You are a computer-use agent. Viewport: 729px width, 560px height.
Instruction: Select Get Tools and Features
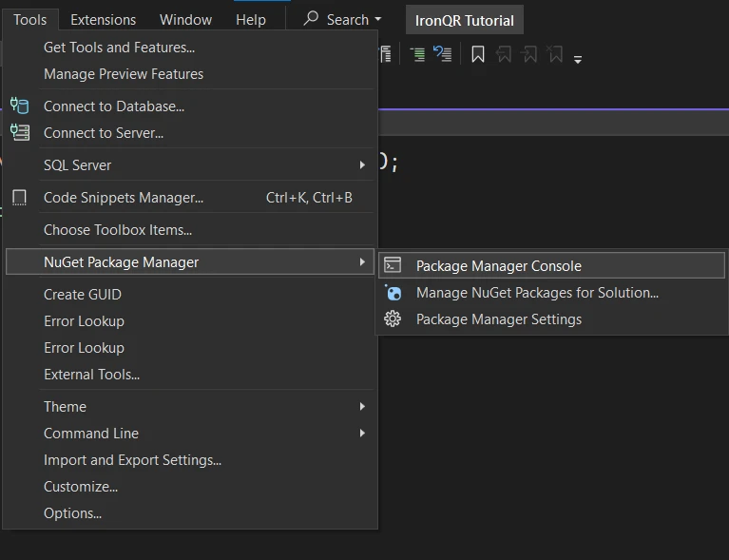pyautogui.click(x=119, y=47)
